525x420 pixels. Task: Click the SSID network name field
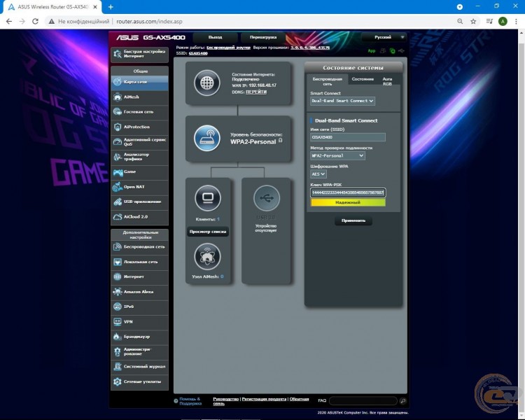pyautogui.click(x=348, y=137)
